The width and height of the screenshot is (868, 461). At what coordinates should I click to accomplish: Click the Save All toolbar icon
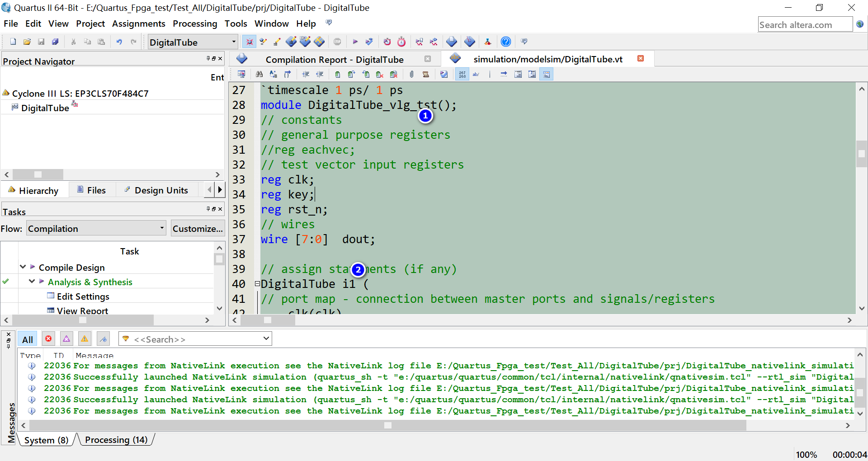coord(55,42)
